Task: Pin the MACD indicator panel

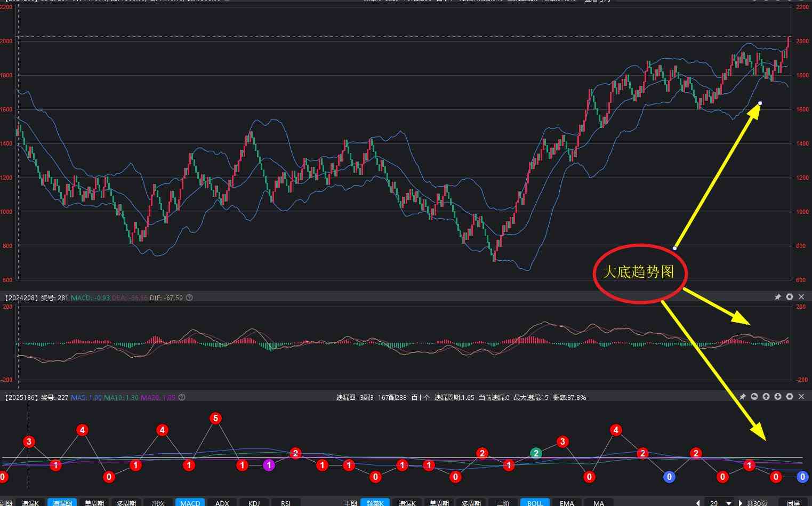Action: click(777, 297)
